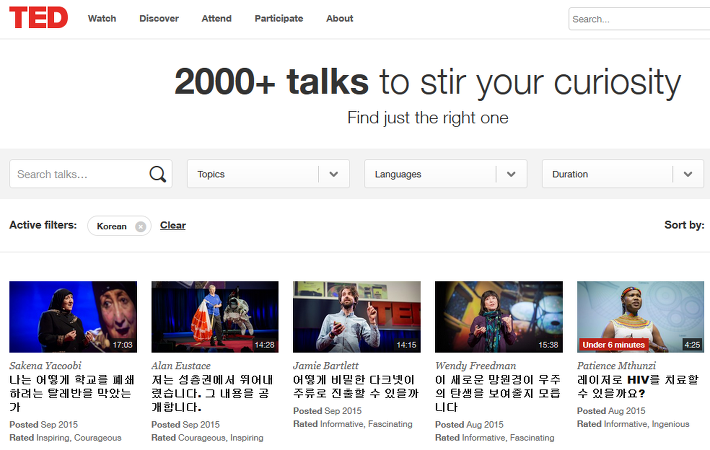Click the Under 6 minutes badge

click(614, 345)
